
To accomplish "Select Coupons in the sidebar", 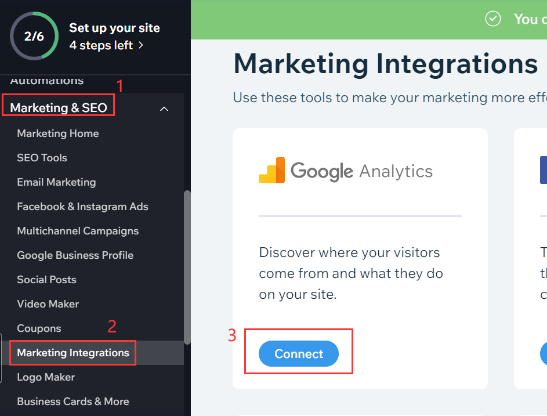I will [x=39, y=328].
